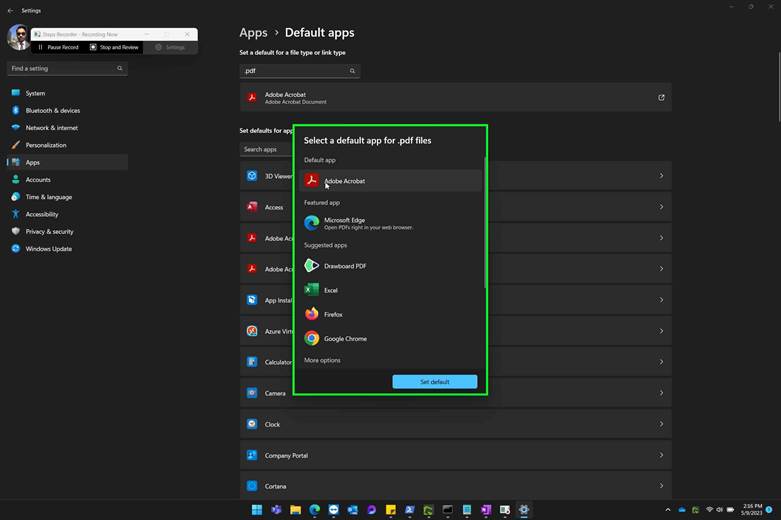This screenshot has height=520, width=781.
Task: Open the More options section in dialog
Action: click(x=322, y=360)
